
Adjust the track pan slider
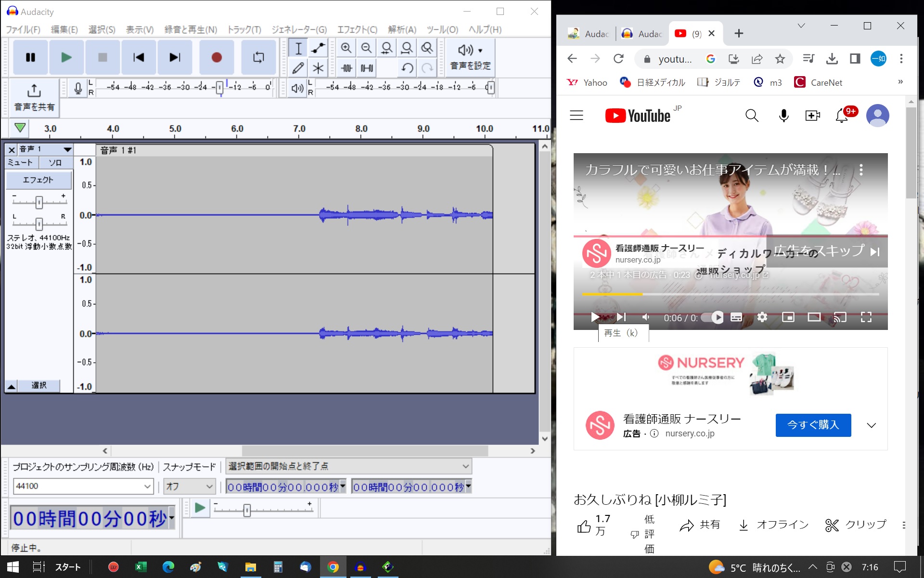tap(38, 223)
